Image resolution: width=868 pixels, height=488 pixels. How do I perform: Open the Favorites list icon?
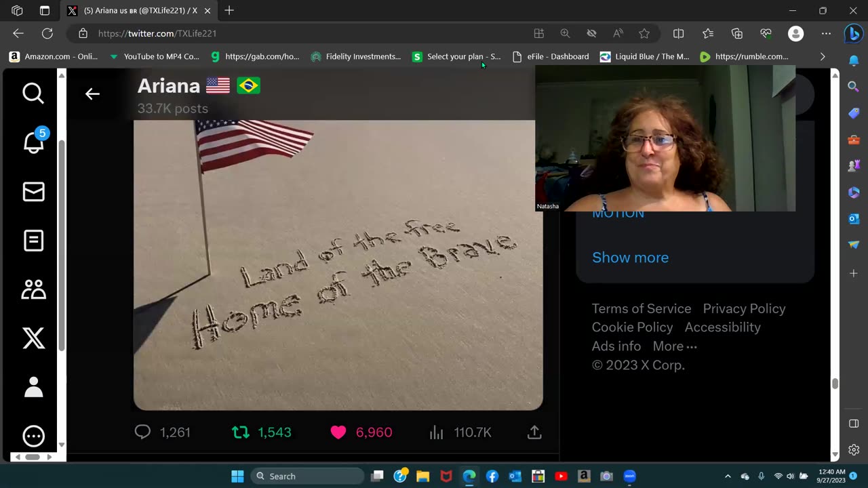point(708,33)
